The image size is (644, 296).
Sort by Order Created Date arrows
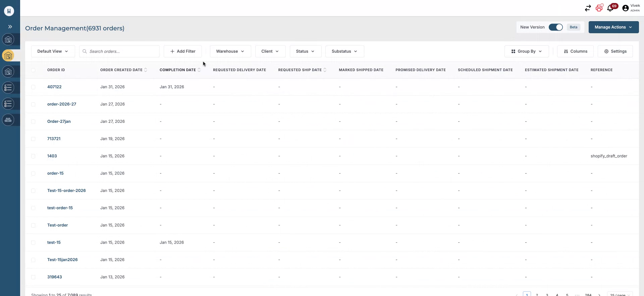point(146,70)
